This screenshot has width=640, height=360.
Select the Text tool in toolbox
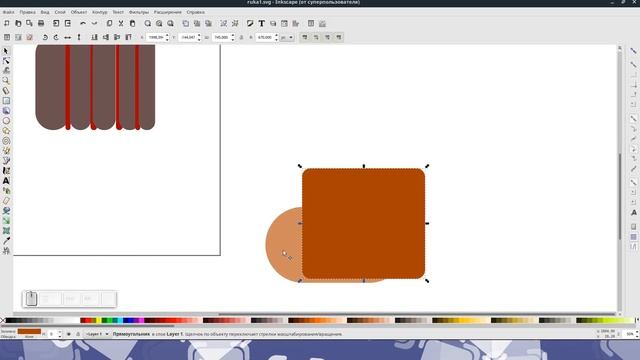(6, 180)
